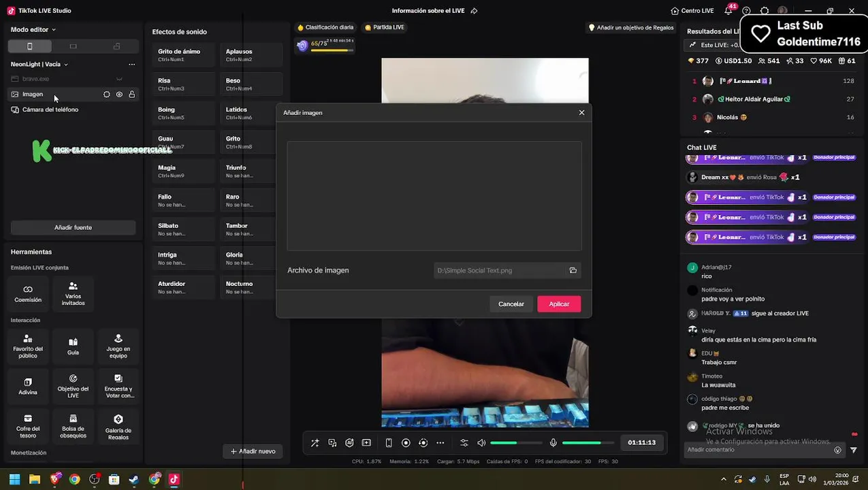Select the Cámara del teléfono source
868x490 pixels.
coord(73,110)
